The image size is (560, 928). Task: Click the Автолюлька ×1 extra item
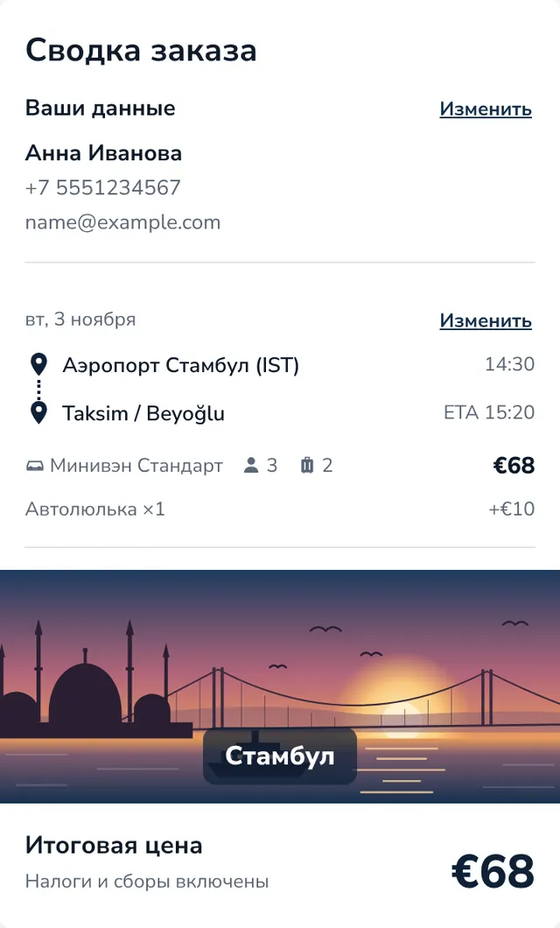[x=95, y=509]
